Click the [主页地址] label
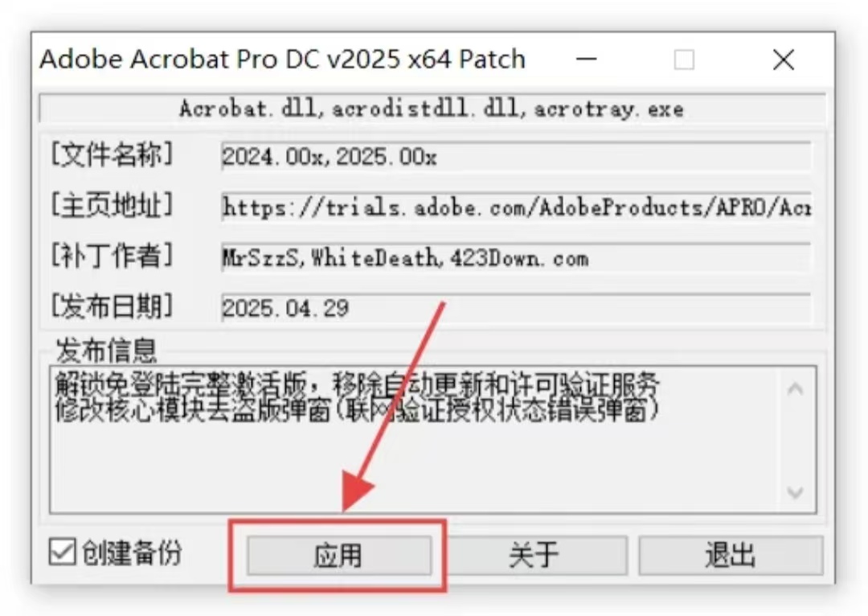Image resolution: width=868 pixels, height=616 pixels. click(x=113, y=205)
